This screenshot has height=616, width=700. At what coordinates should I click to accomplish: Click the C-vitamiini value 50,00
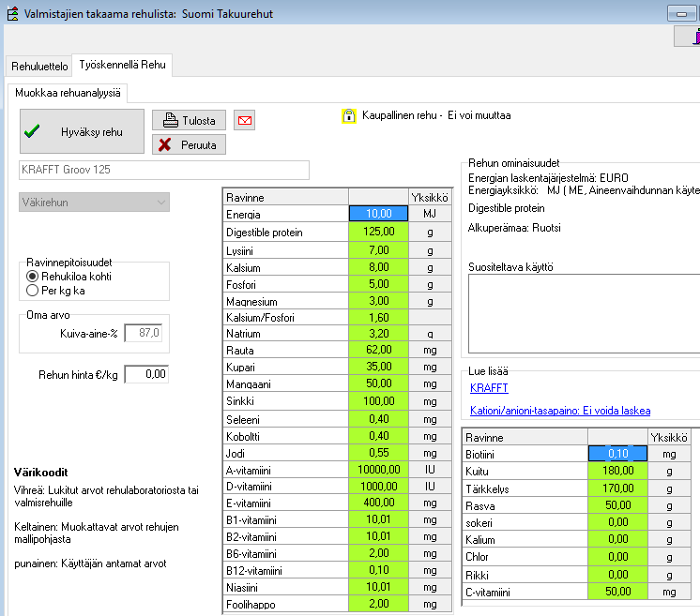point(617,592)
